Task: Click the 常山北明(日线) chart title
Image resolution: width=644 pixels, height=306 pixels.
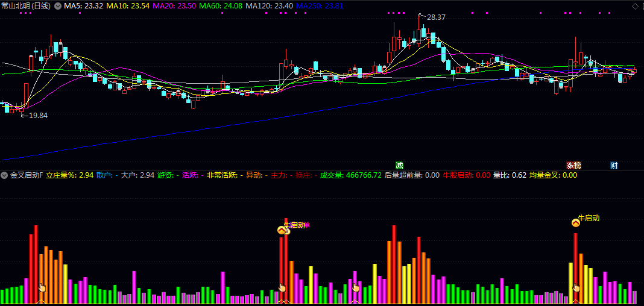Action: pyautogui.click(x=26, y=6)
